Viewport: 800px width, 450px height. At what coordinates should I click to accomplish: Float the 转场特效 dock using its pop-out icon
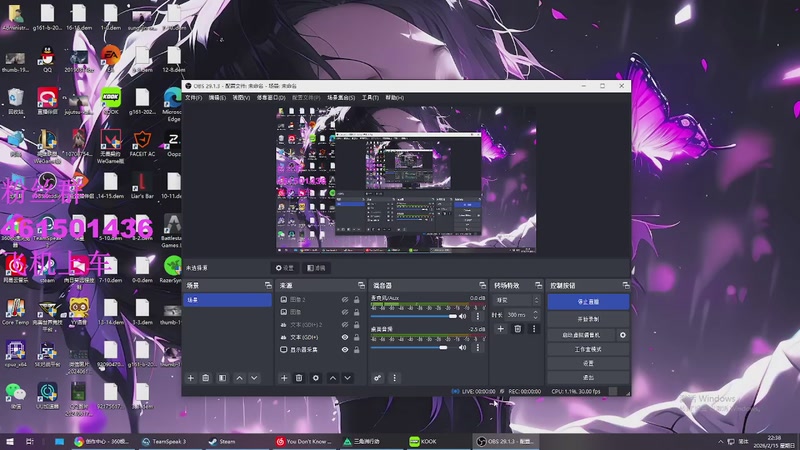[538, 285]
